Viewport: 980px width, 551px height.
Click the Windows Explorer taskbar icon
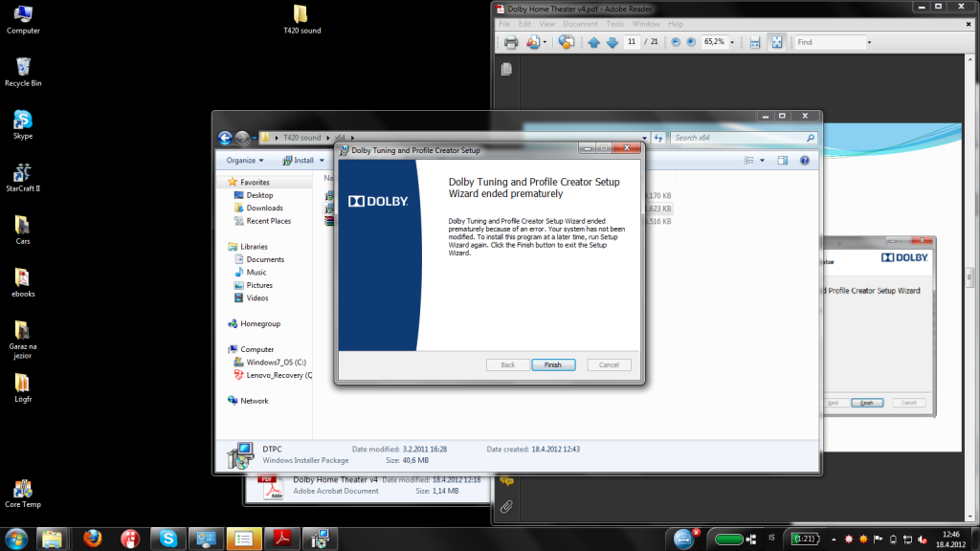[52, 539]
